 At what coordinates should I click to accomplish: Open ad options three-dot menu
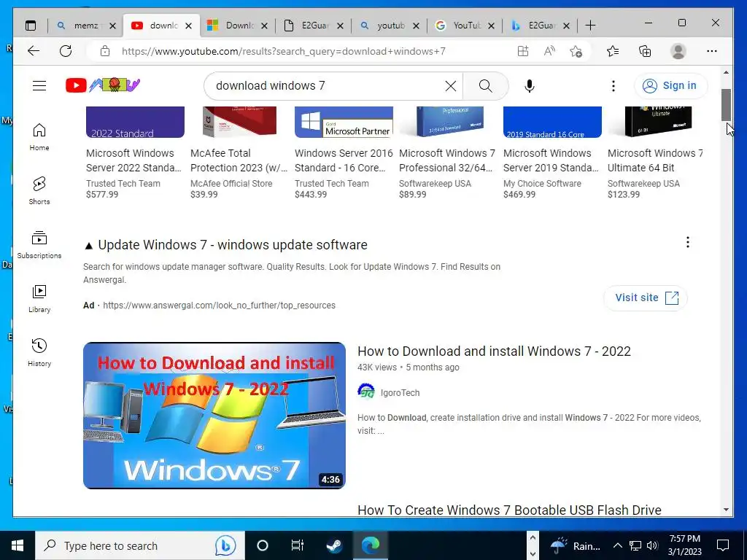[x=687, y=242]
